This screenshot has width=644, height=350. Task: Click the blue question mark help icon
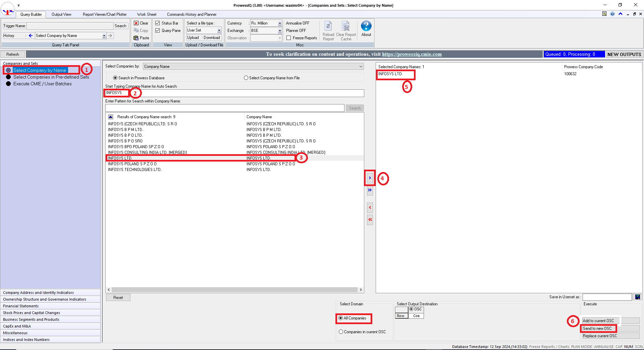(x=612, y=14)
